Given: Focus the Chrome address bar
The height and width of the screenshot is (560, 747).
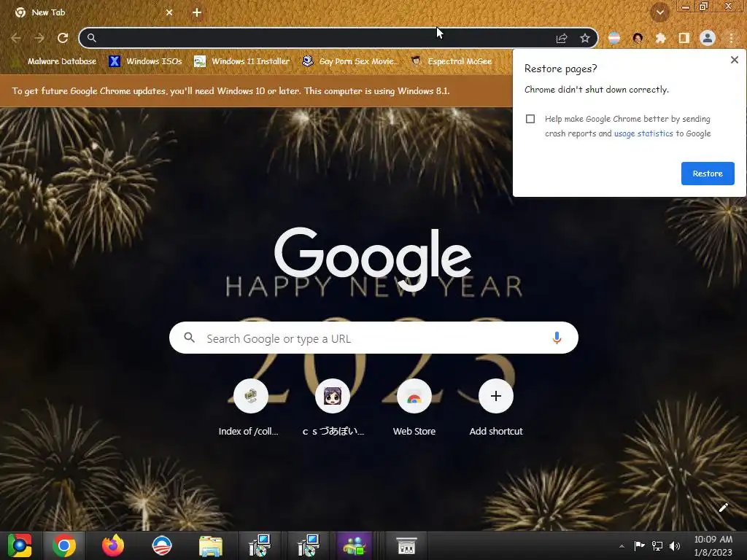Looking at the screenshot, I should point(324,38).
